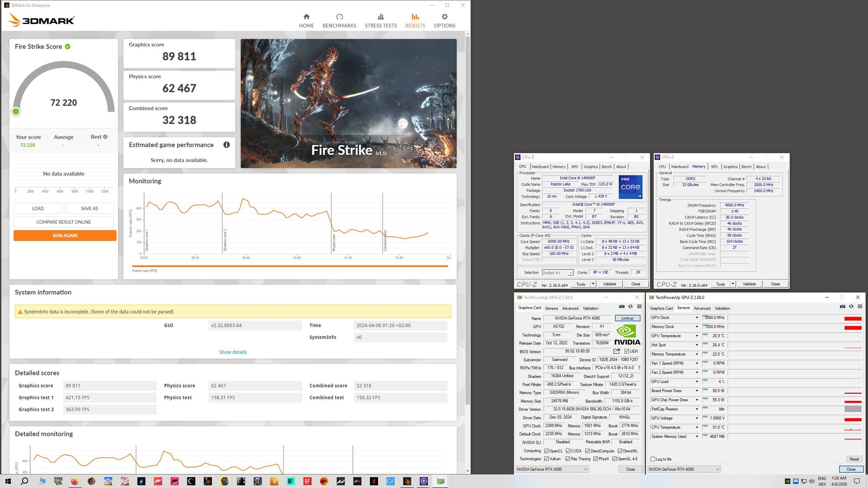Image resolution: width=868 pixels, height=488 pixels.
Task: Expand the GPU Temperature sensor dropdown
Action: 697,336
